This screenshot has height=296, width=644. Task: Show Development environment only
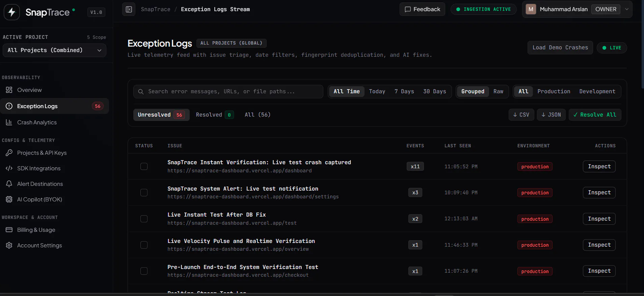[x=597, y=92]
